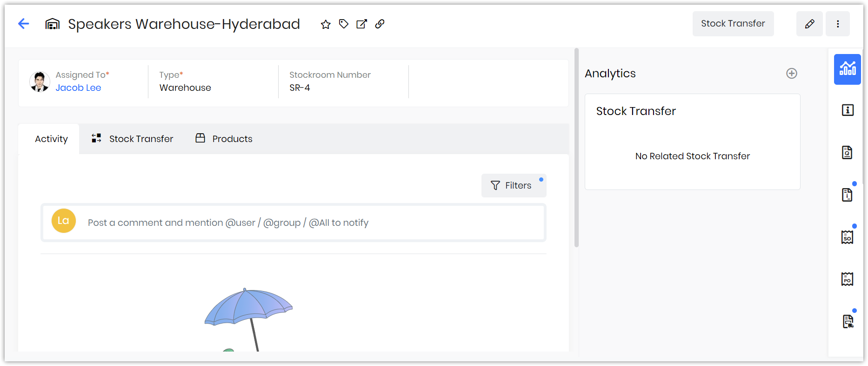Click the main panel vertical scrollbar

[577, 147]
